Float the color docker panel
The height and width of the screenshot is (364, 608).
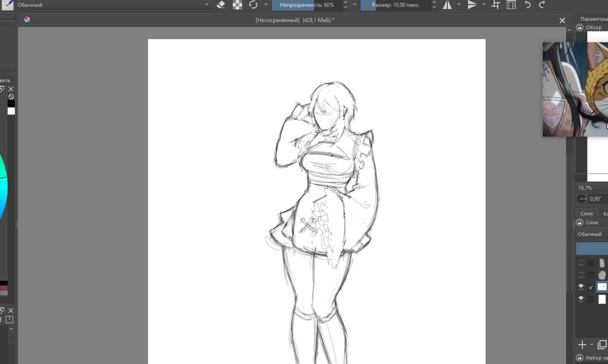click(x=2, y=89)
